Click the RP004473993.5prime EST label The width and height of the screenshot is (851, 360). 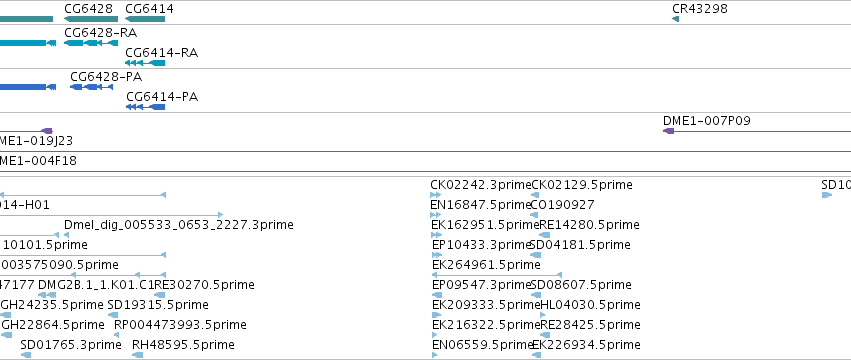coord(180,325)
